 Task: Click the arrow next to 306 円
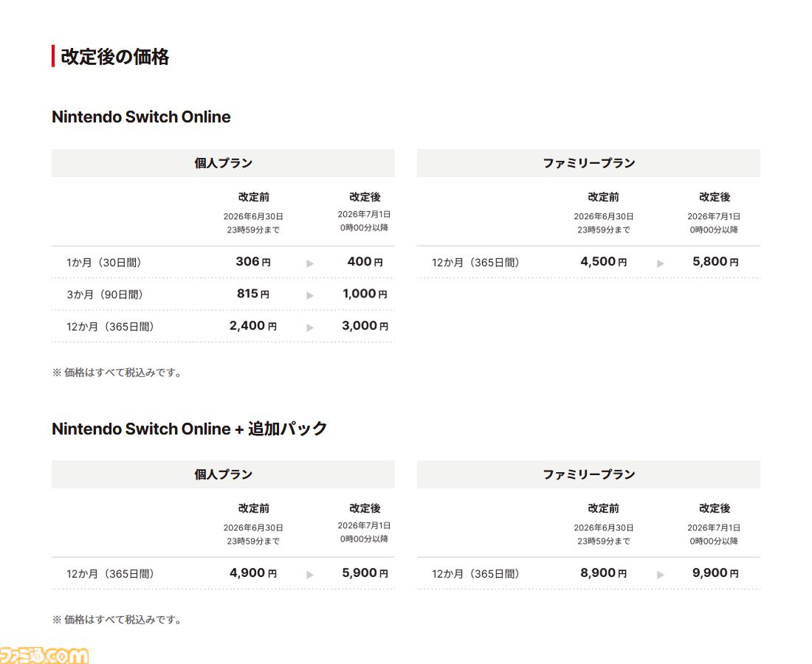310,263
